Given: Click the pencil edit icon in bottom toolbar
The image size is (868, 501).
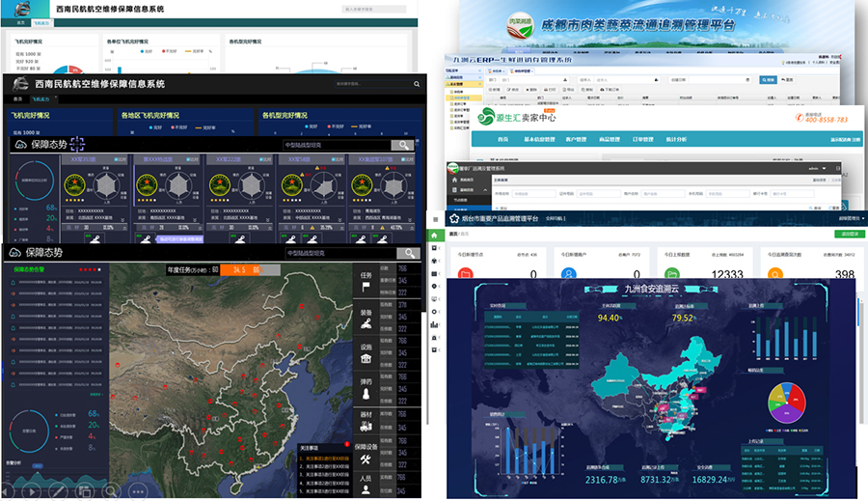Looking at the screenshot, I should [59, 492].
